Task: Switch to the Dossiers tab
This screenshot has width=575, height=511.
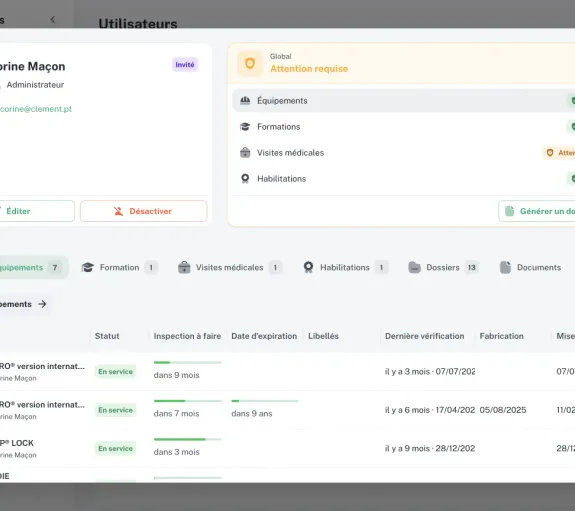Action: (x=443, y=267)
